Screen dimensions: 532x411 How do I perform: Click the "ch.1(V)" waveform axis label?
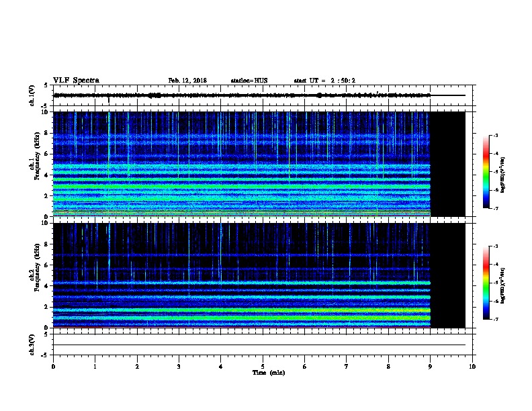click(x=32, y=95)
